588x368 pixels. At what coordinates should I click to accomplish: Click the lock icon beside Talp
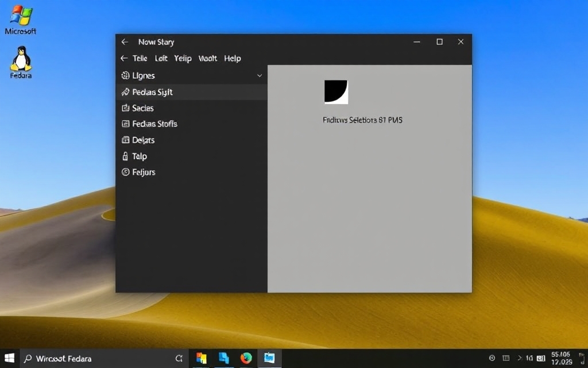click(125, 156)
